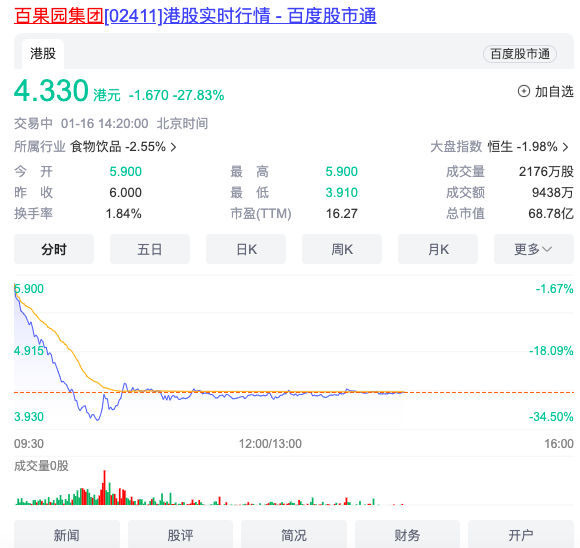Click the 市盈(TTM) value 16.27
This screenshot has height=548, width=580.
341,214
